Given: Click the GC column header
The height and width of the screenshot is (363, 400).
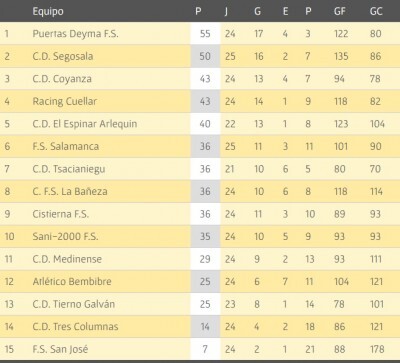Looking at the screenshot, I should click(376, 11).
